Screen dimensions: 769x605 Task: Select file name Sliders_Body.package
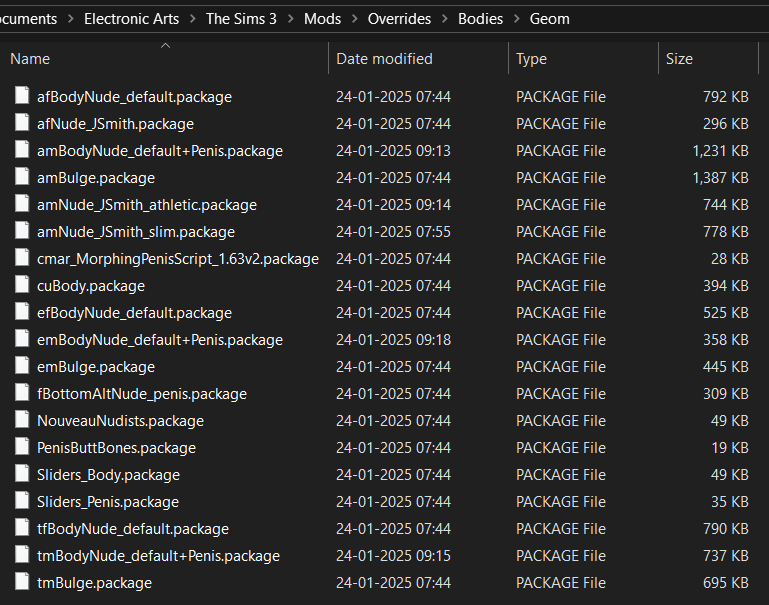coord(108,475)
